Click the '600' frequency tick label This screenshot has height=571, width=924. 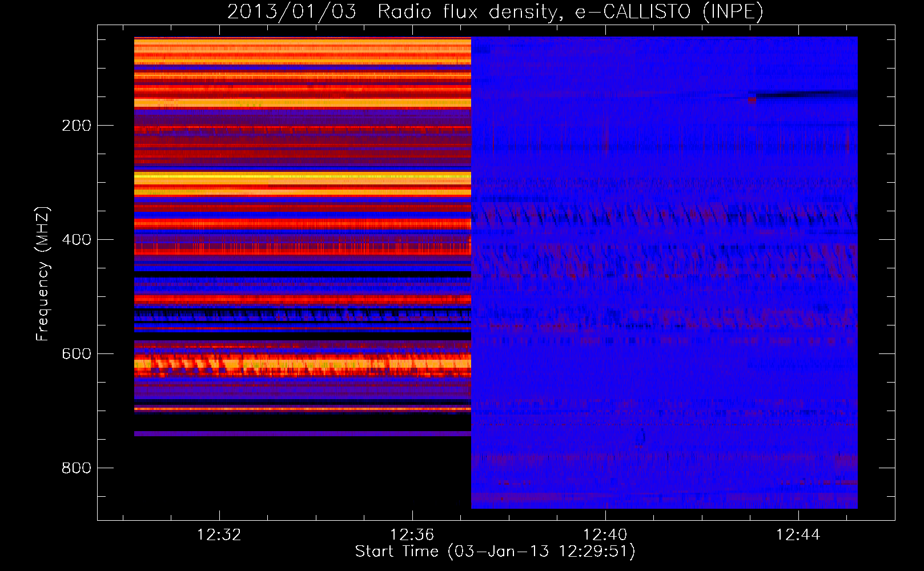77,354
